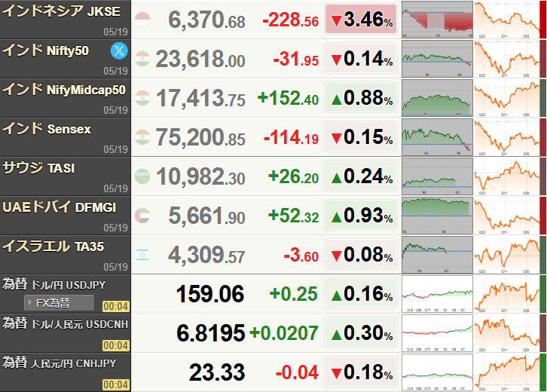Open the 為替 ドル/円 USDJPY link
The height and width of the screenshot is (392, 547).
53,284
